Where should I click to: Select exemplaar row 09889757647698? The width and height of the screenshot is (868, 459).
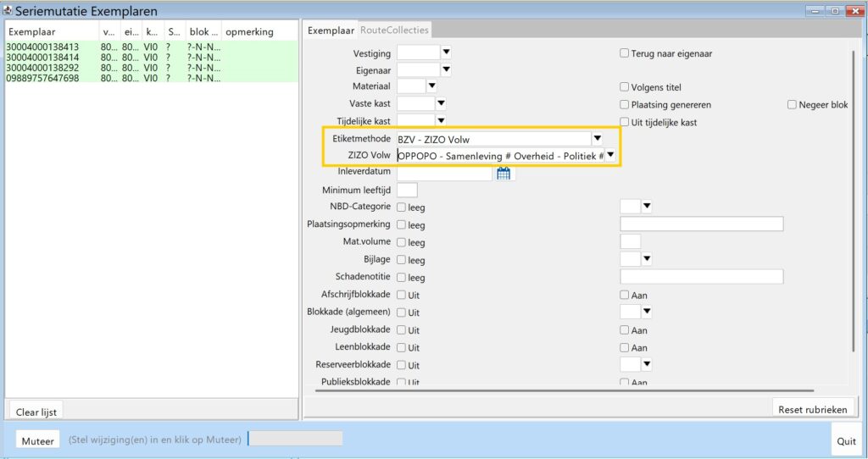tap(42, 78)
